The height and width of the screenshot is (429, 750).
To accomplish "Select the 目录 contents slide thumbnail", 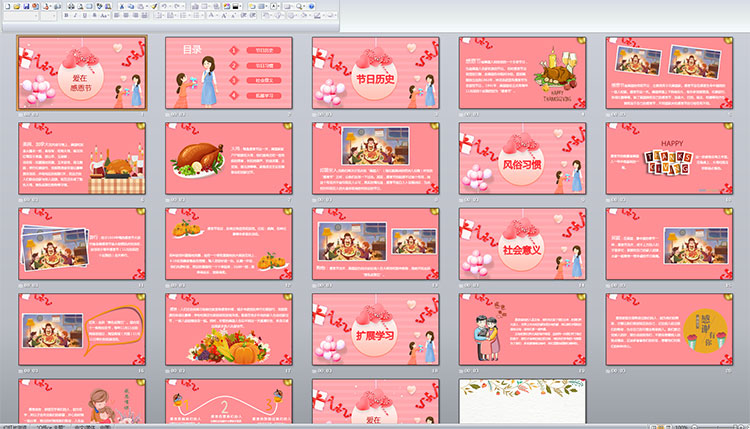I will 229,73.
